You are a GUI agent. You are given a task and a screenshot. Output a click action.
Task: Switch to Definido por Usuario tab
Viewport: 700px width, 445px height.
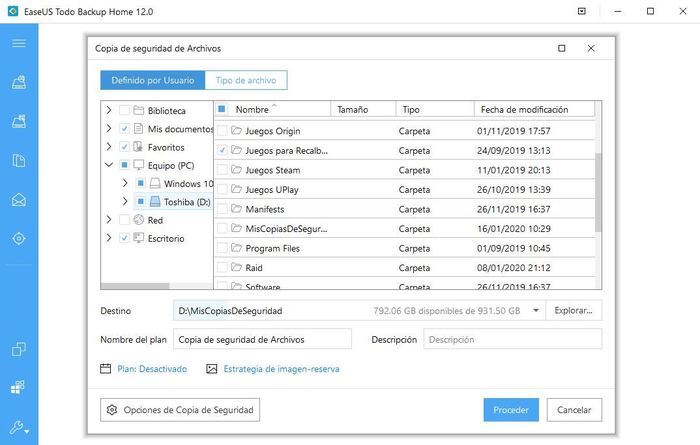point(153,80)
